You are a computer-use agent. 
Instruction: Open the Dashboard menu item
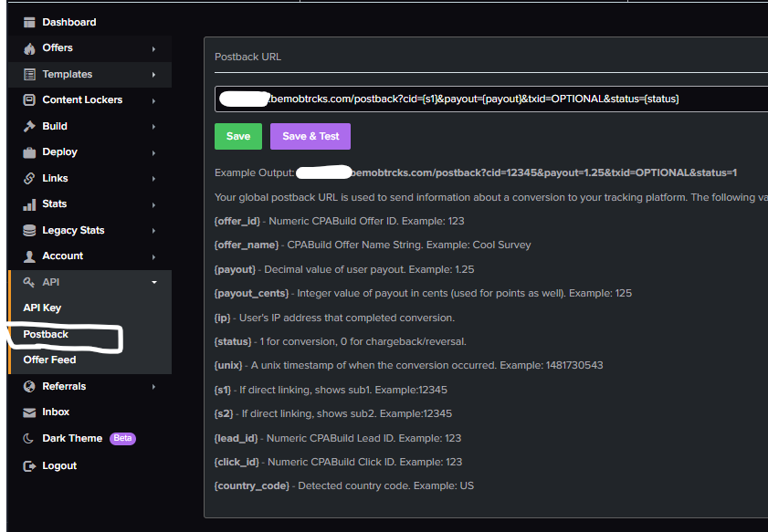(69, 22)
